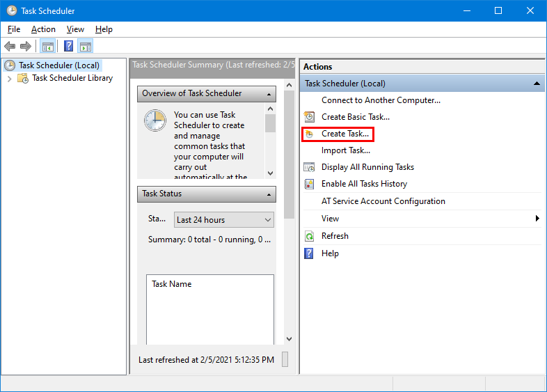Click the green Refresh icon
This screenshot has height=392, width=547.
(309, 236)
